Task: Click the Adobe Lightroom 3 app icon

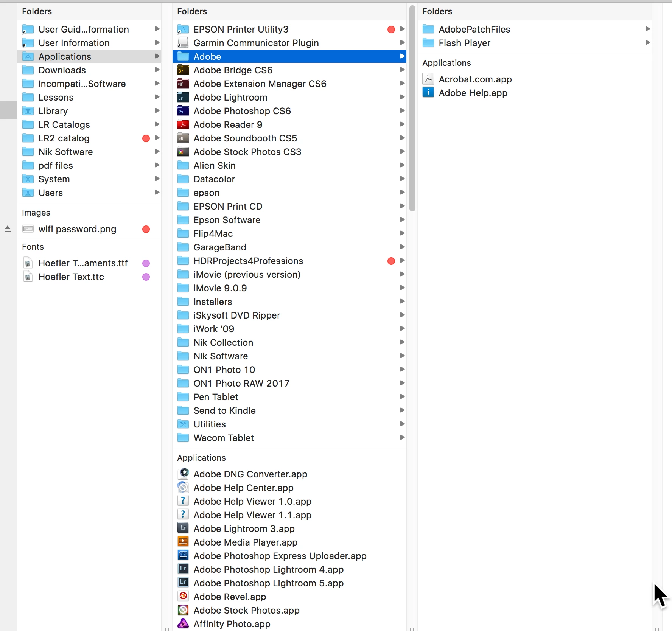Action: coord(183,528)
